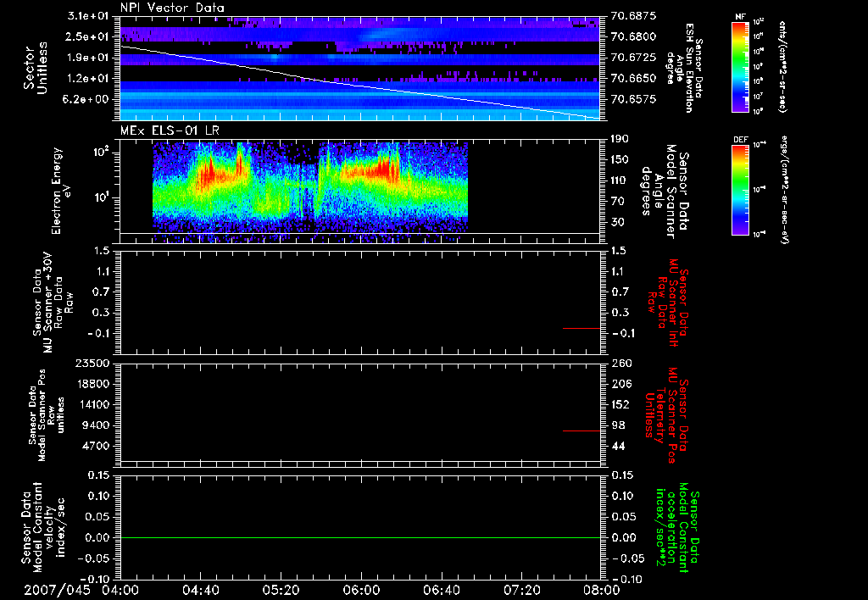Click the '206' telemetry axis tick

tap(620, 384)
